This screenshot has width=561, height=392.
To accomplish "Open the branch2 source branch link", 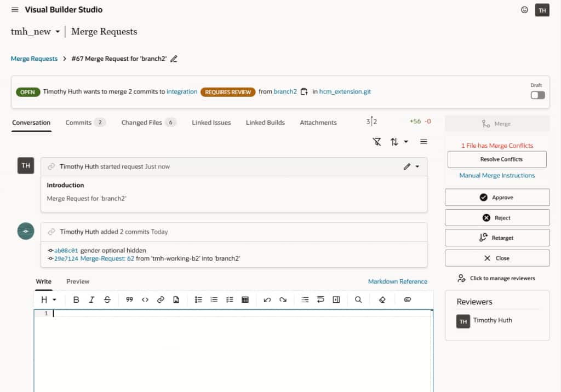I will 285,91.
